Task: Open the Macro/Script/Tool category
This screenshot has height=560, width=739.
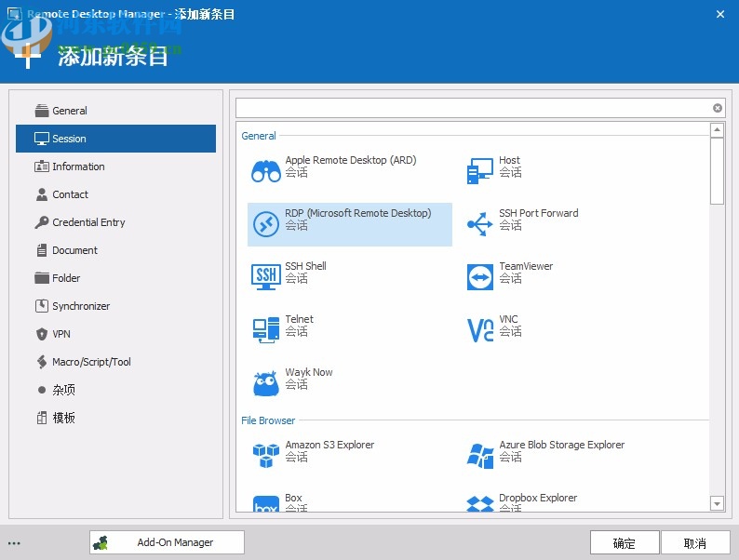Action: click(x=115, y=362)
